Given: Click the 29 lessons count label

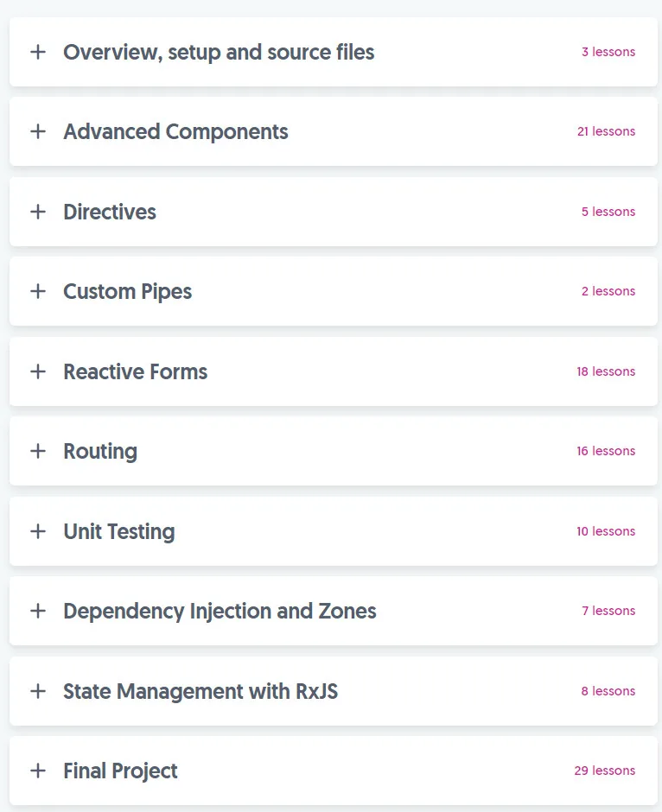Looking at the screenshot, I should (604, 771).
